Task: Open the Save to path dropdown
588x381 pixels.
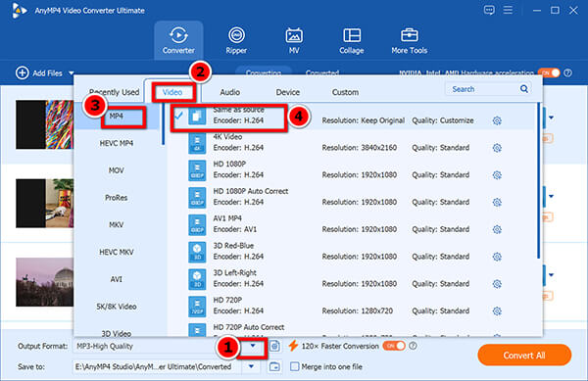Action: (x=251, y=366)
